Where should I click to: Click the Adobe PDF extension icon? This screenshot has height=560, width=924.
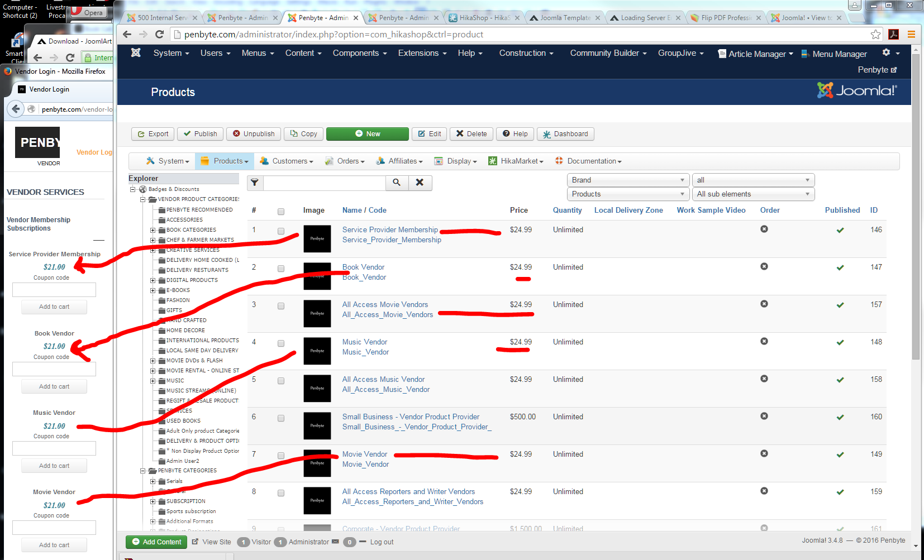click(894, 35)
